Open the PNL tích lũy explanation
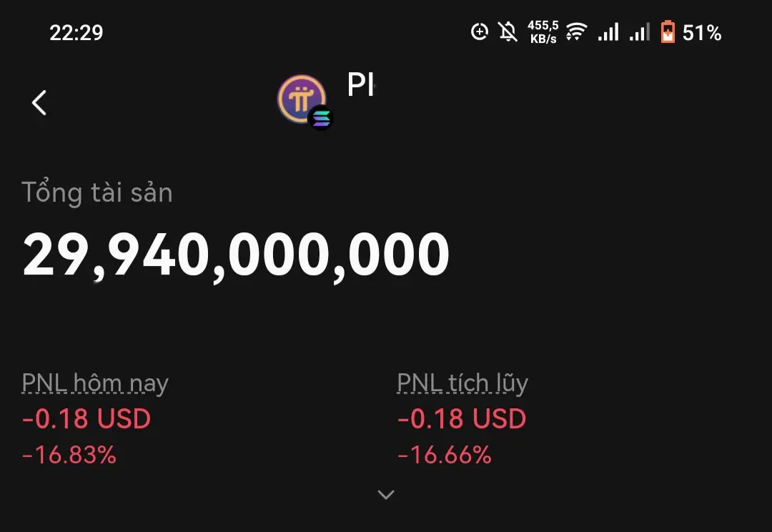 coord(462,384)
